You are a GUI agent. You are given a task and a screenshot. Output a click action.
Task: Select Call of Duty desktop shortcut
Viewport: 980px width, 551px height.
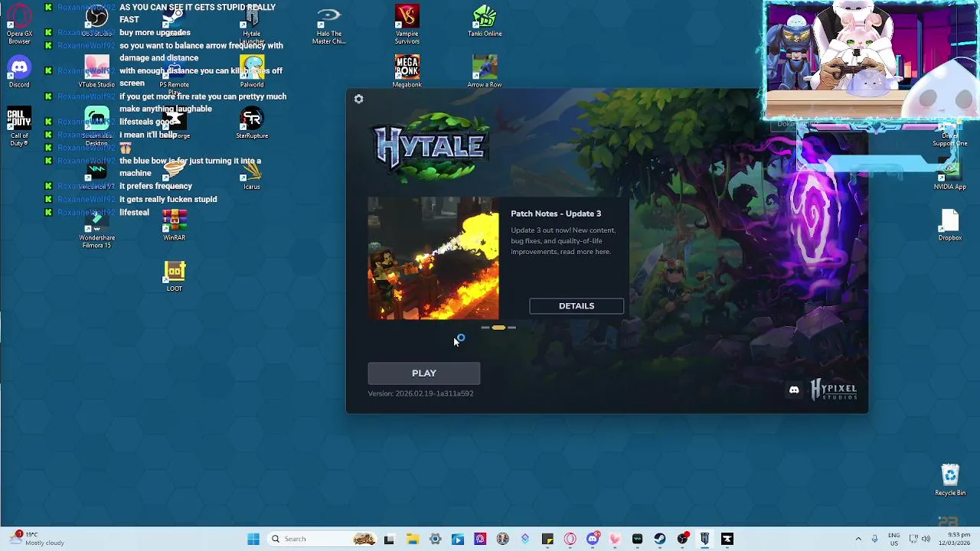(x=19, y=127)
